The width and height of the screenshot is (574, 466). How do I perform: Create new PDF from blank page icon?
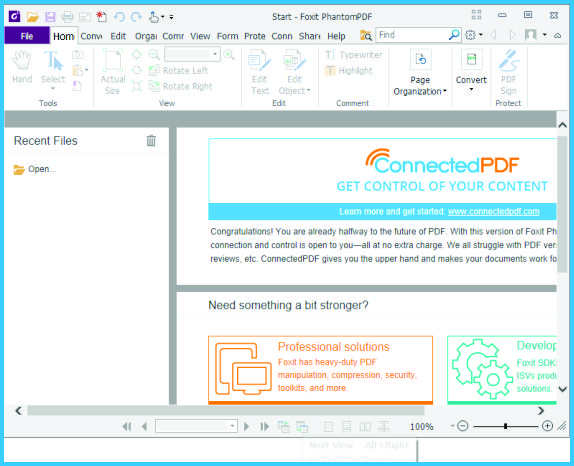pos(101,17)
